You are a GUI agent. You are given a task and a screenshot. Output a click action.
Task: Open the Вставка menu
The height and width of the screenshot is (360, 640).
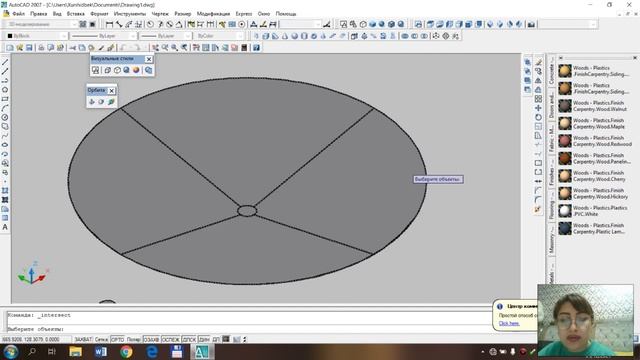pyautogui.click(x=76, y=14)
